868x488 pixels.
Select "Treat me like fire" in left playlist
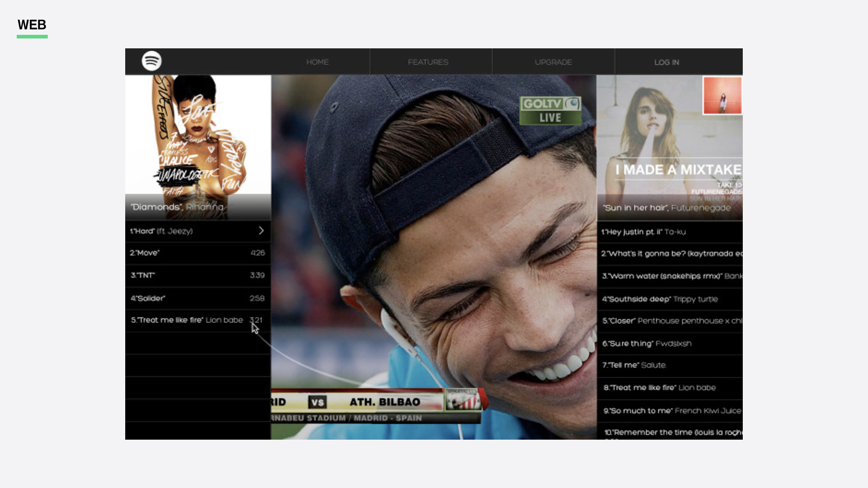198,320
